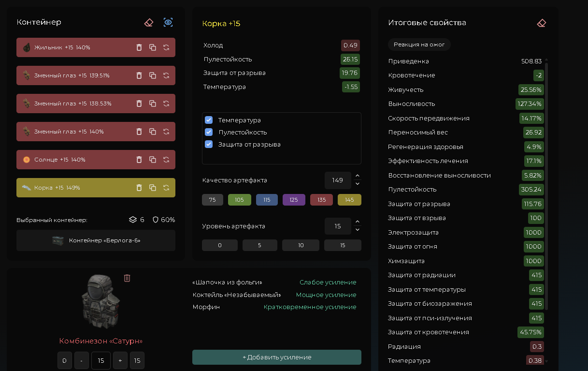
Task: Swap Змеиный глаз 138.53% artifact
Action: [166, 104]
